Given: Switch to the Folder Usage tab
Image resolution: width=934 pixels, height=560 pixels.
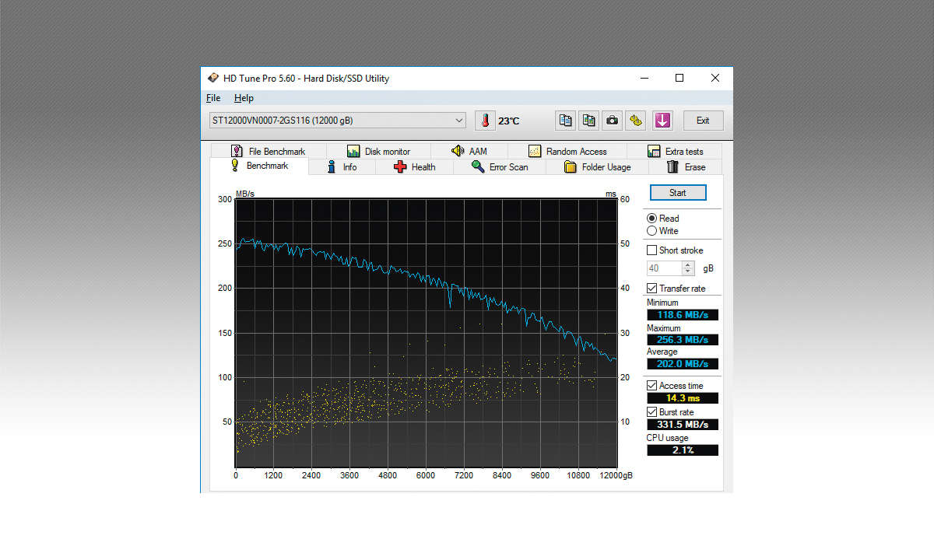Looking at the screenshot, I should point(597,166).
